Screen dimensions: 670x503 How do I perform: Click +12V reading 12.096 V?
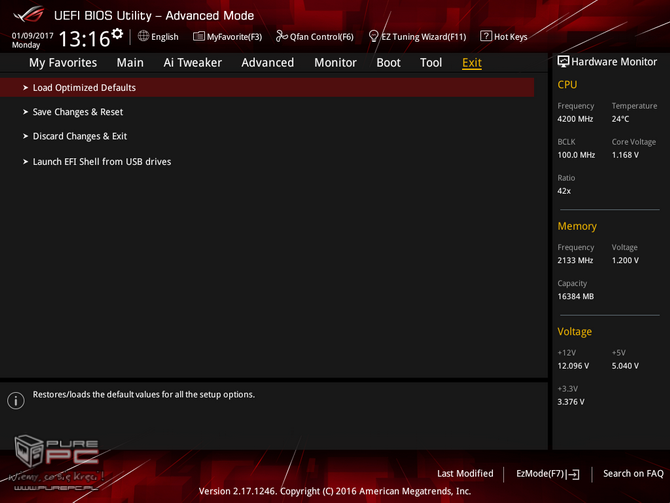[x=573, y=366]
